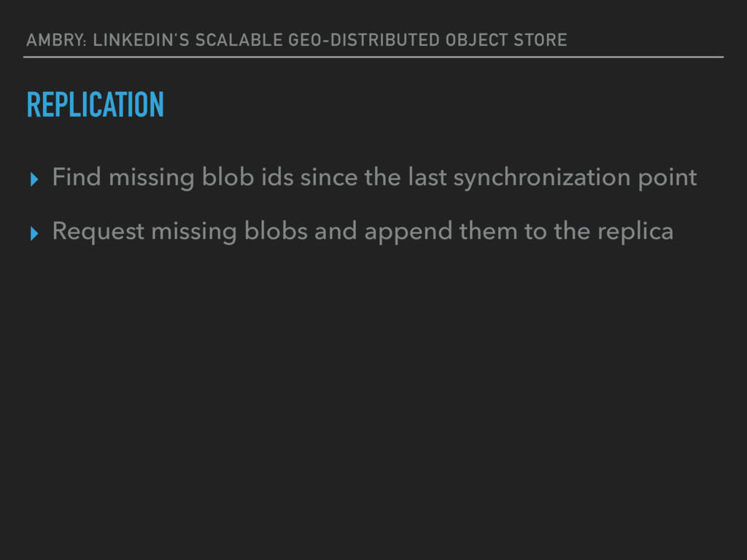Select the word 'blobs' in second bullet
This screenshot has height=560, width=747.
tap(275, 231)
